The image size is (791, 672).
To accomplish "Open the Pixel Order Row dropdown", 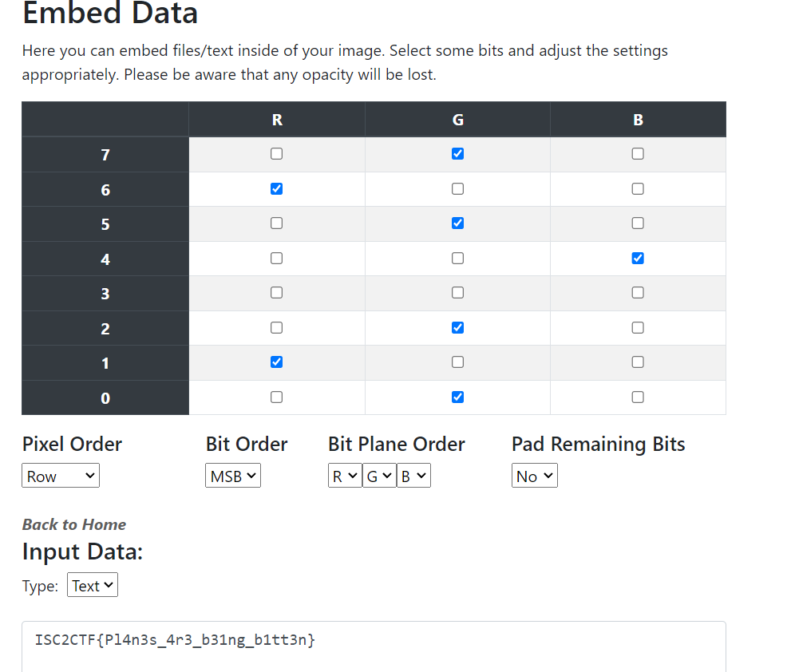I will click(x=61, y=476).
